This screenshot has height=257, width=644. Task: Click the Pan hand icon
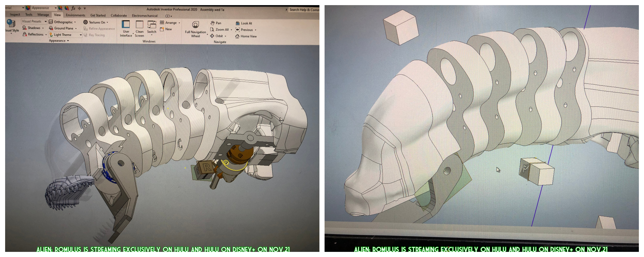click(212, 23)
